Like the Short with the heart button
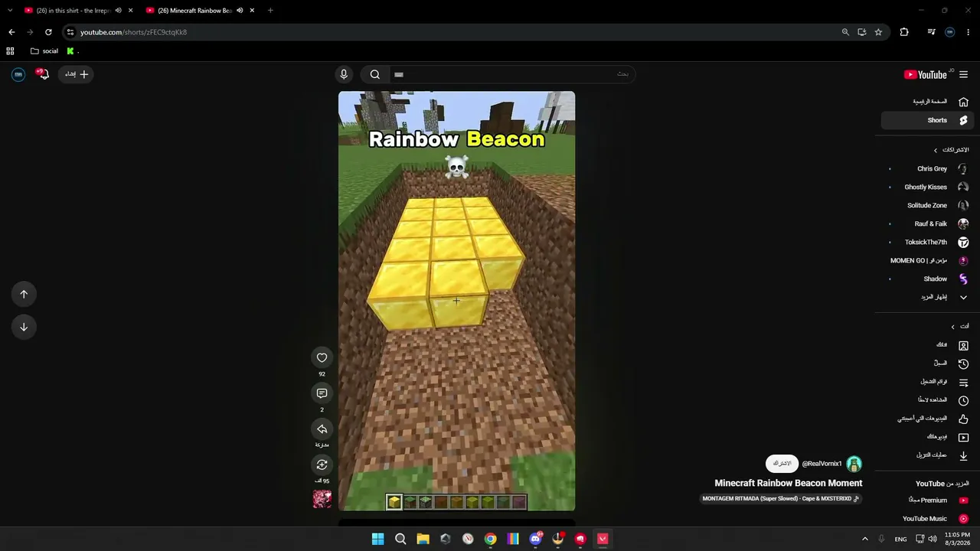This screenshot has height=551, width=980. tap(322, 357)
